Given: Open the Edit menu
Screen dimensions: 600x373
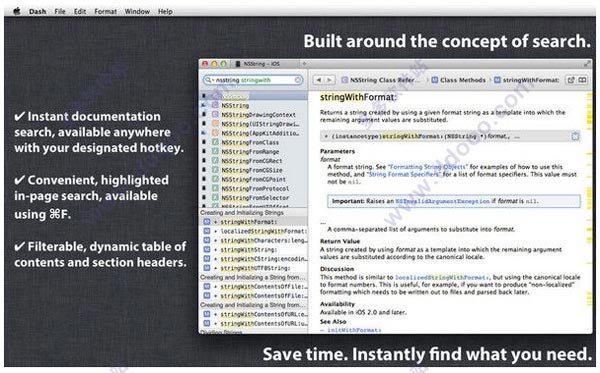Looking at the screenshot, I should [x=80, y=11].
